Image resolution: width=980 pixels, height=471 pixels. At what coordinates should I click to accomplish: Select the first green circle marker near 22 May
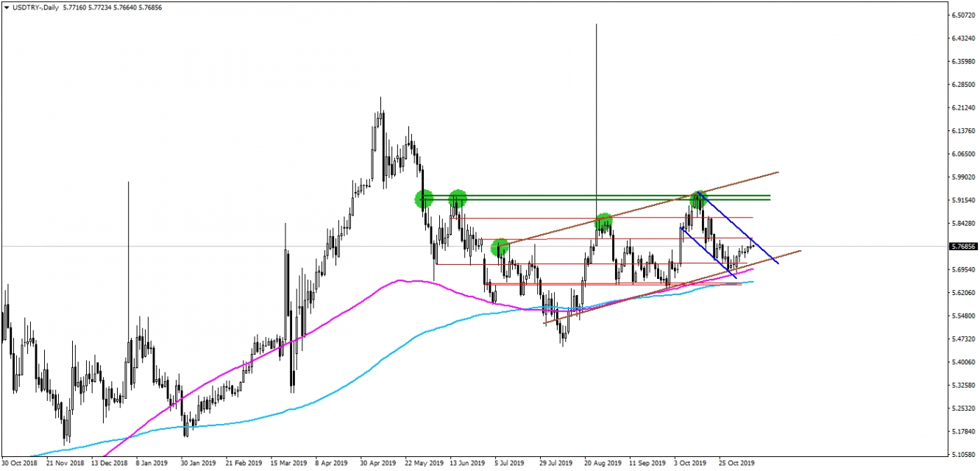[x=424, y=198]
